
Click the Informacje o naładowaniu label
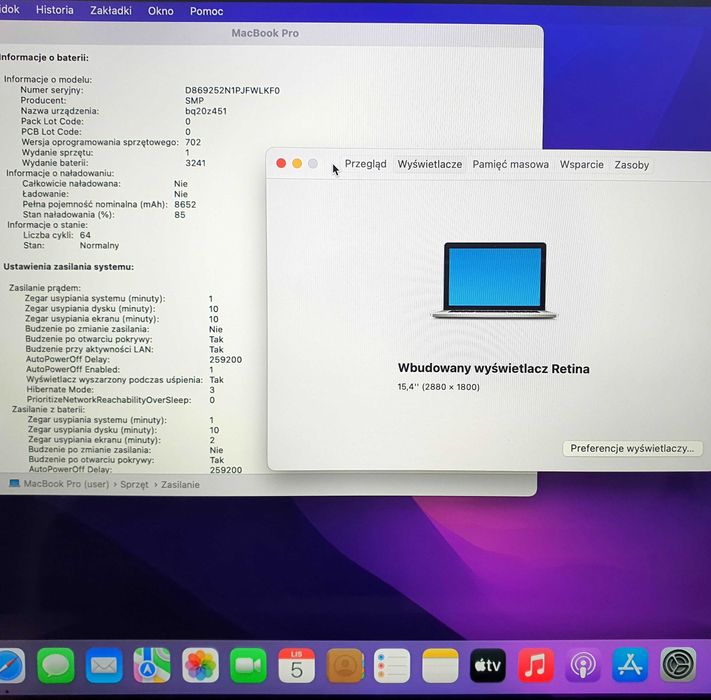pos(60,173)
